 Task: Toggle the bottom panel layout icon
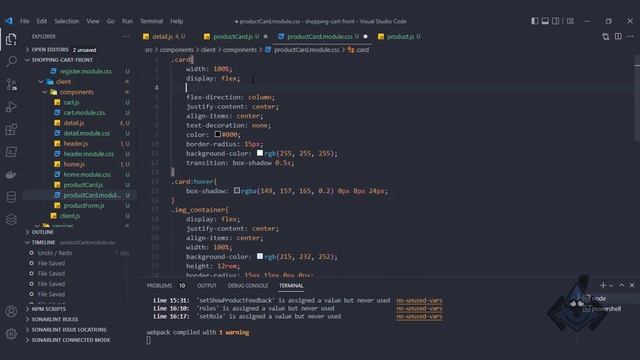pyautogui.click(x=545, y=21)
